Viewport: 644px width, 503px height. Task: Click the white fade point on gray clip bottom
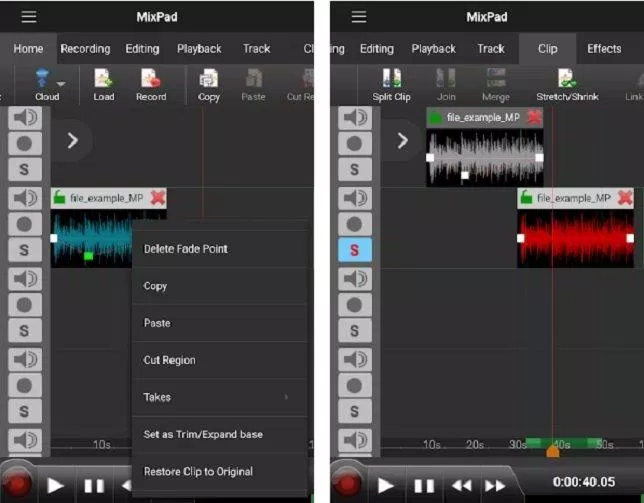[465, 175]
